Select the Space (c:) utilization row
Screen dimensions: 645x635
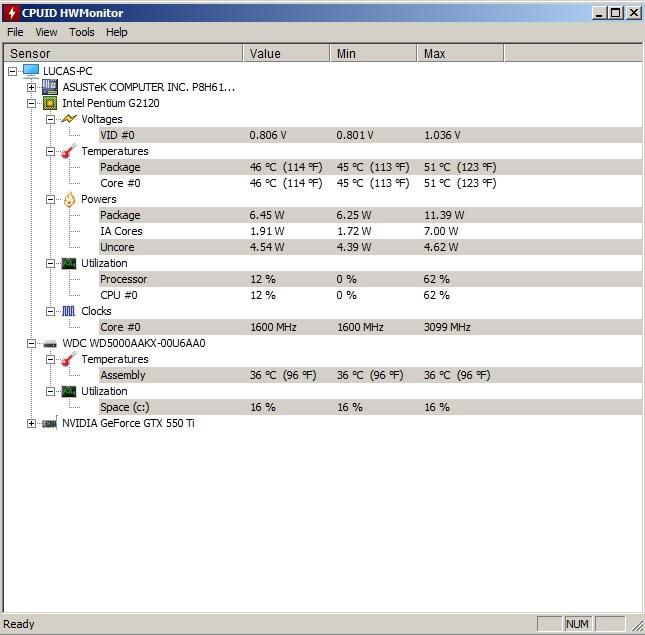click(370, 407)
